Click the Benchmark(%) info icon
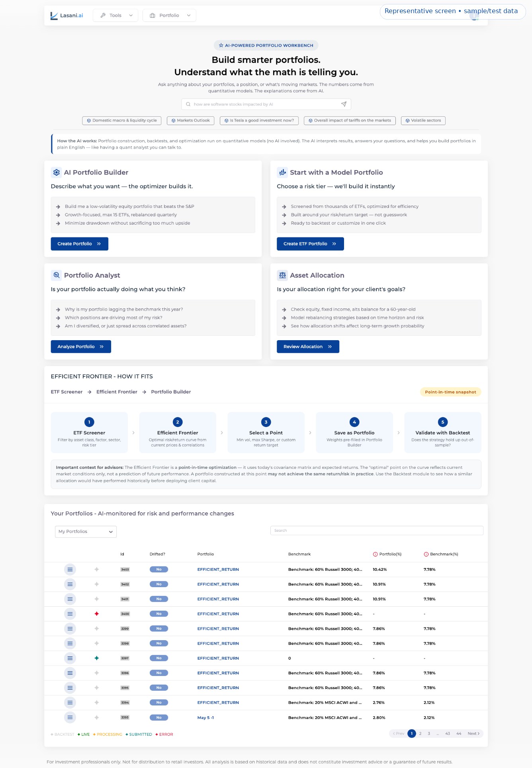 click(426, 554)
